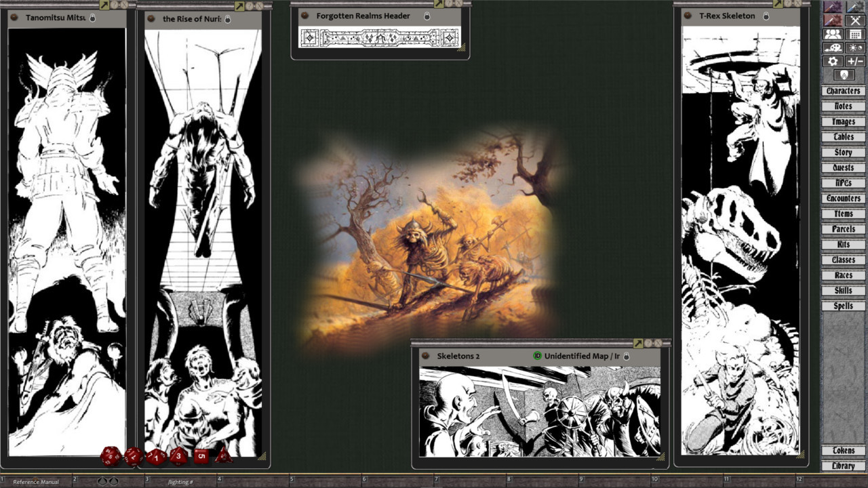The width and height of the screenshot is (868, 488).
Task: Pop out Skeletons 2 with the diagonal arrow
Action: pos(638,343)
